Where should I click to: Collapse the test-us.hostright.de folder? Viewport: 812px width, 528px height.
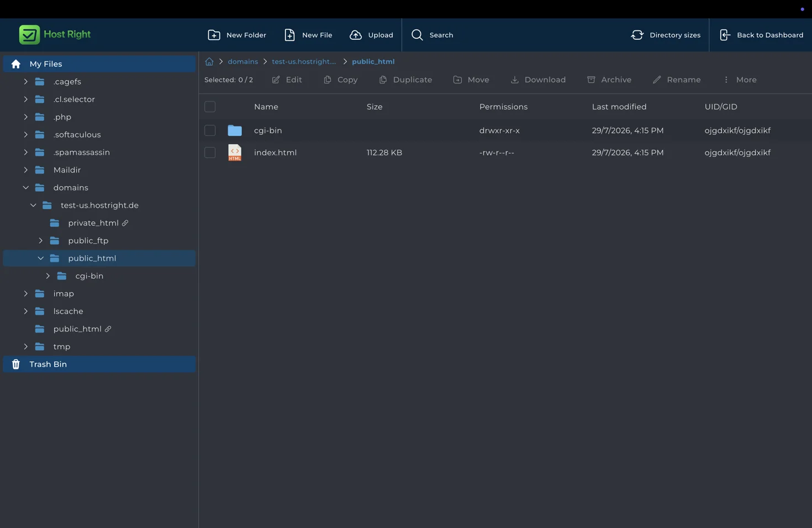pyautogui.click(x=33, y=205)
